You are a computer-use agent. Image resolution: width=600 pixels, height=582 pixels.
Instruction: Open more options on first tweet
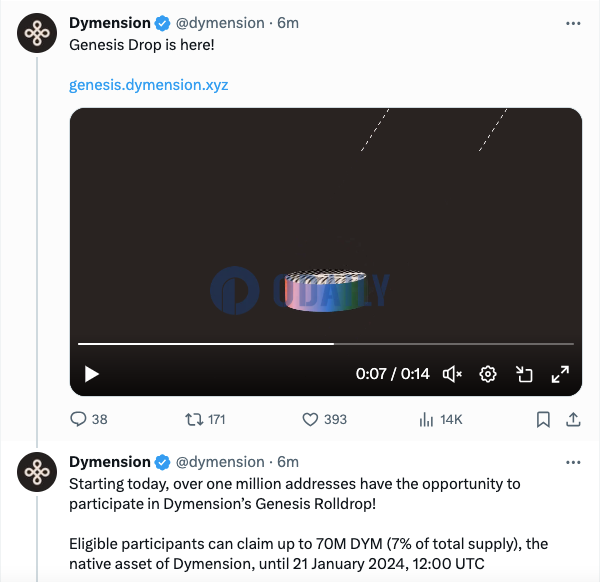(573, 24)
